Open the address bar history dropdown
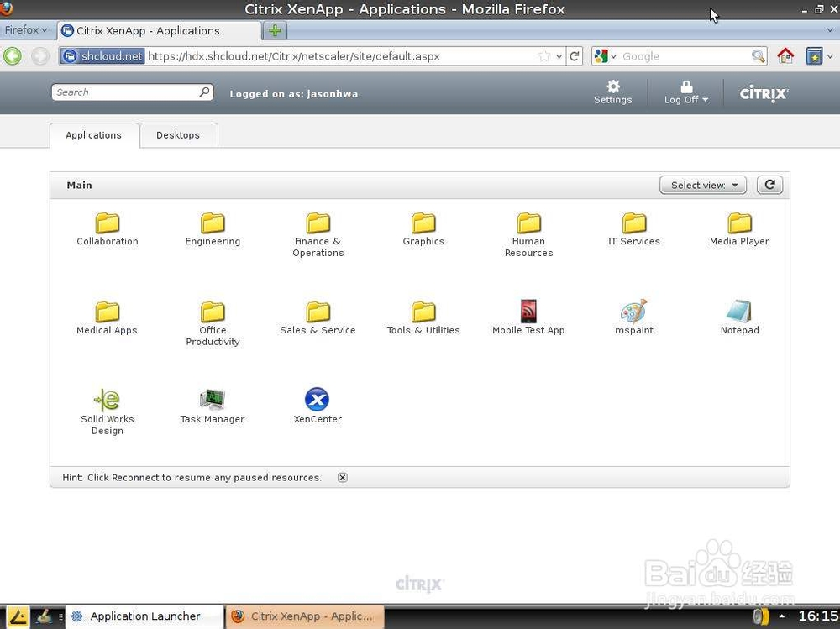 [x=559, y=56]
